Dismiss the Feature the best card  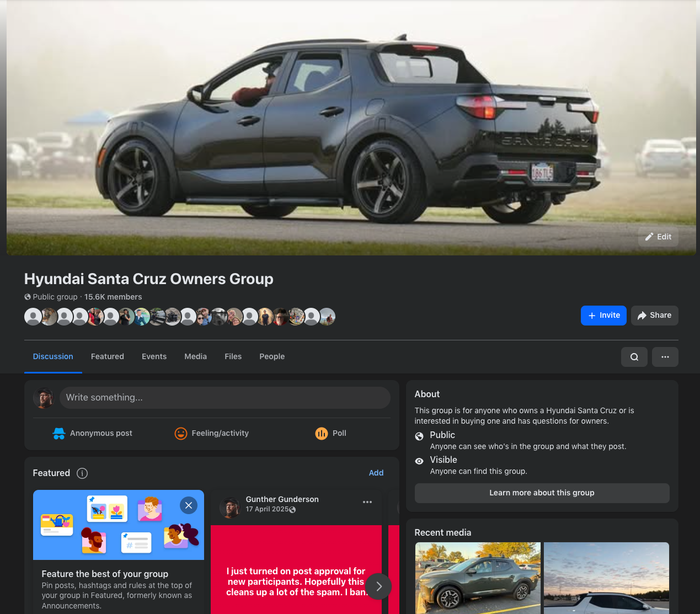point(189,505)
